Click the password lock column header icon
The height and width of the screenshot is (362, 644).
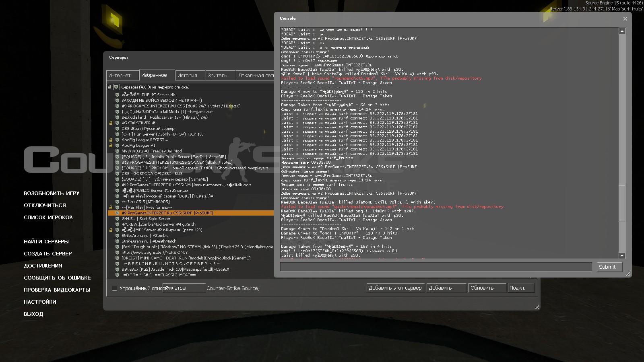109,87
